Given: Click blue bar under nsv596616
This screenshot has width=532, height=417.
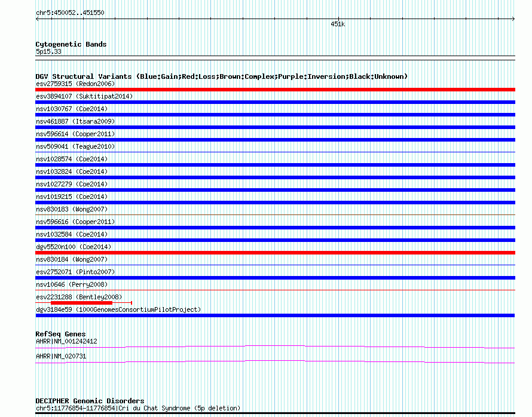Looking at the screenshot, I should (275, 228).
